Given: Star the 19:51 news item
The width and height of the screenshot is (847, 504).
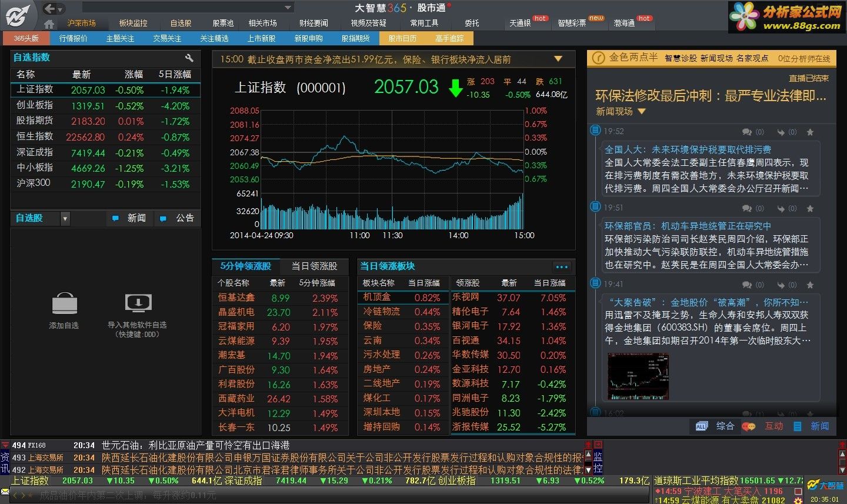Looking at the screenshot, I should pyautogui.click(x=810, y=209).
